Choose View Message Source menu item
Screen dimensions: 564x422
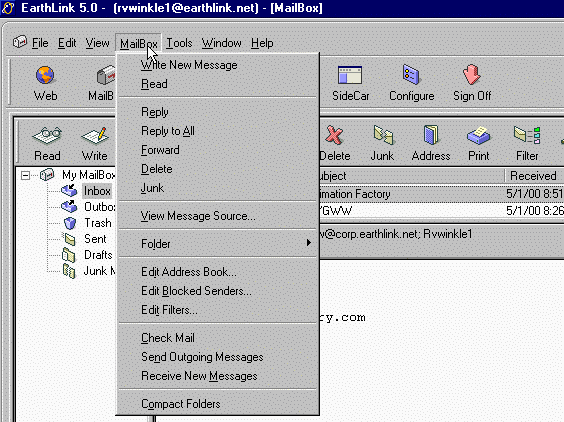click(218, 216)
